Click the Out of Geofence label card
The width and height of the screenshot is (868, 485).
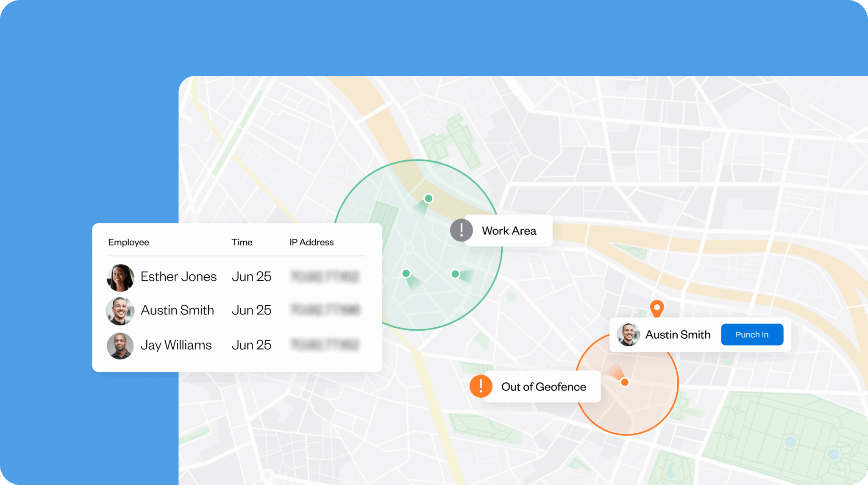pyautogui.click(x=543, y=386)
